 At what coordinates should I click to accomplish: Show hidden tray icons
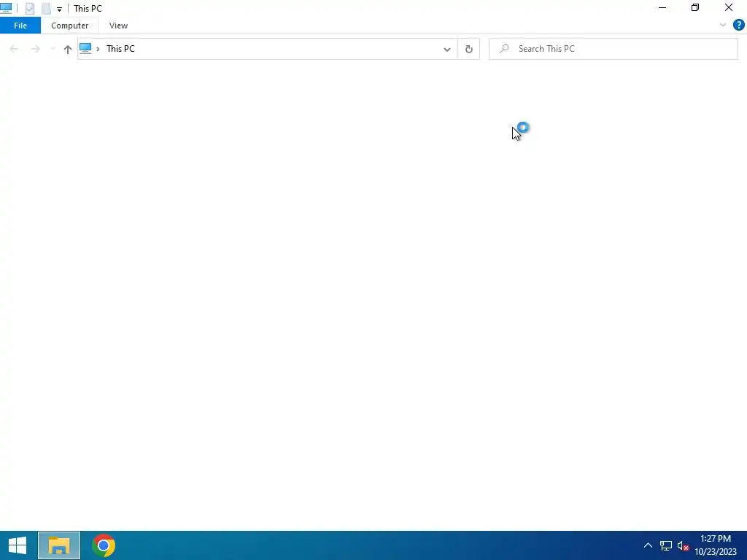click(x=648, y=545)
